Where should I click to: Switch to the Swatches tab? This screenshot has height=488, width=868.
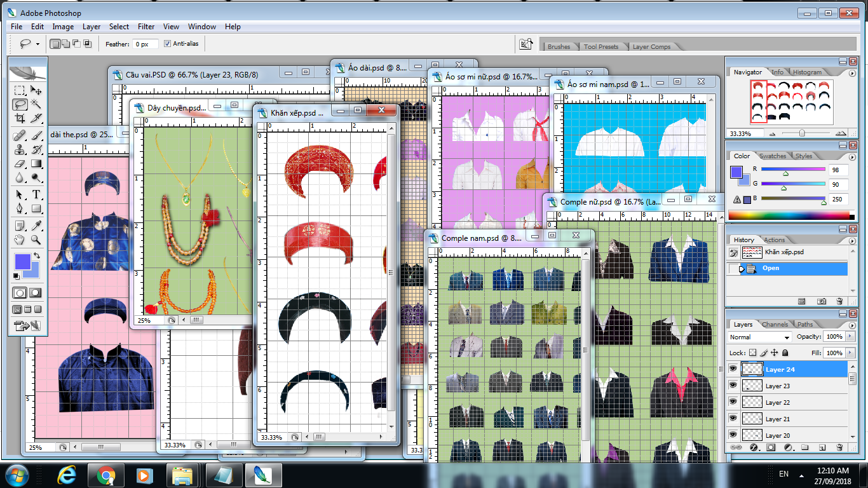[773, 156]
